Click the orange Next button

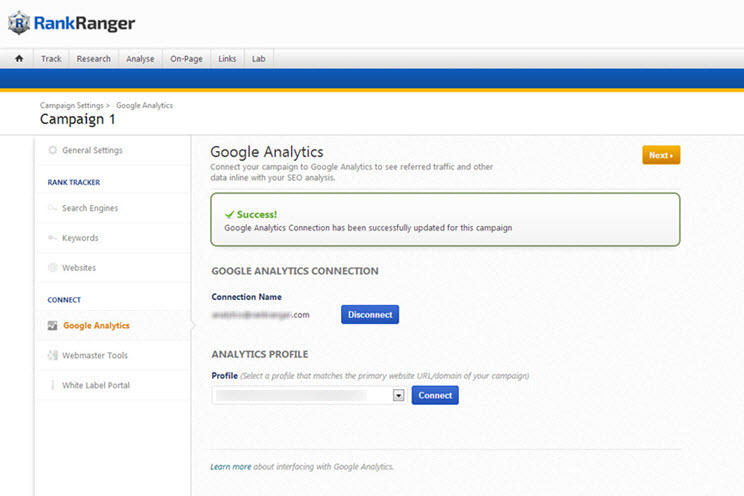661,155
